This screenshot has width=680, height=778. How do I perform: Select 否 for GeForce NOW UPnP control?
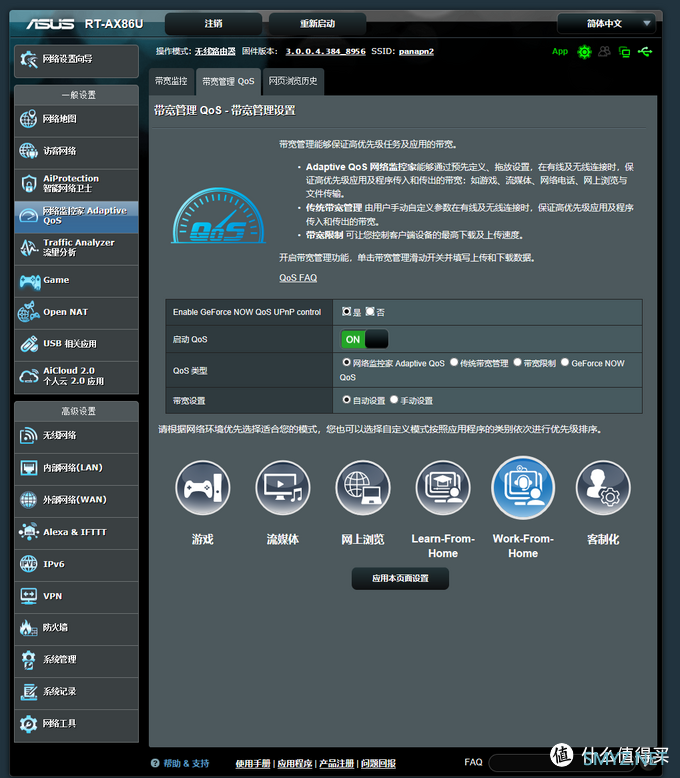(x=370, y=312)
